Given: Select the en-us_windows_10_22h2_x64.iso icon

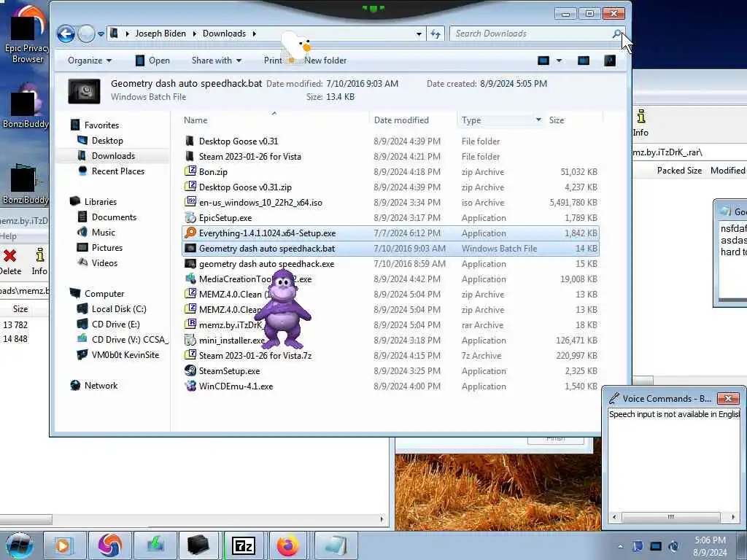Looking at the screenshot, I should (190, 202).
